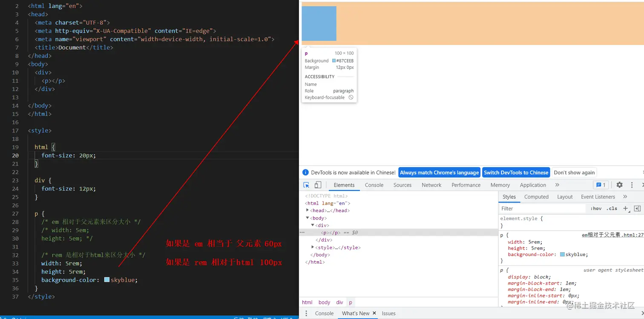Select the <p></p> row in DOM tree

tap(399, 233)
